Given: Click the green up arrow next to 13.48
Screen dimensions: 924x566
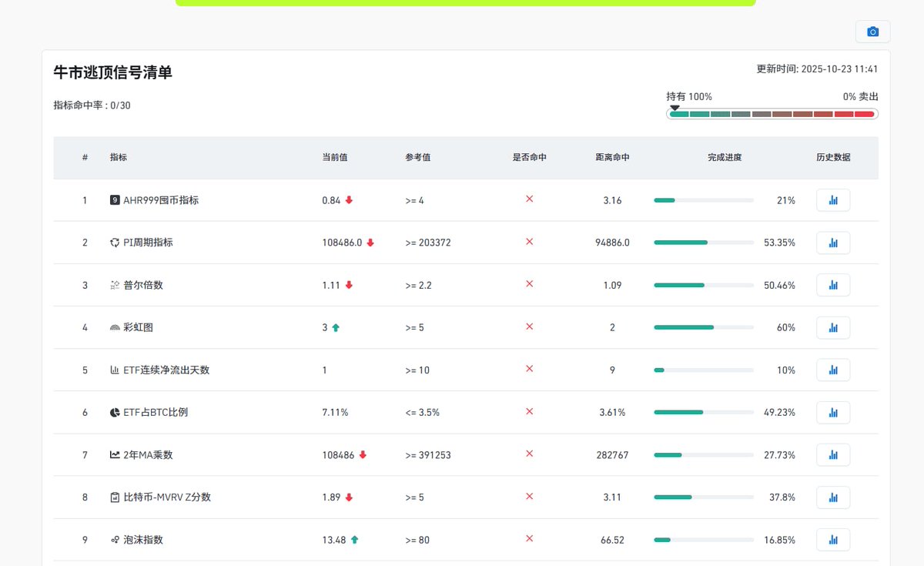Looking at the screenshot, I should pos(354,540).
